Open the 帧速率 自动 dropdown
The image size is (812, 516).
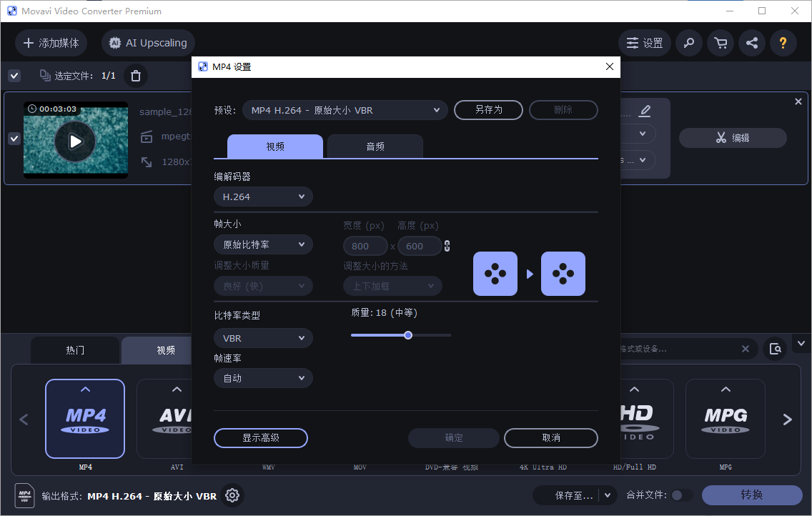(263, 377)
